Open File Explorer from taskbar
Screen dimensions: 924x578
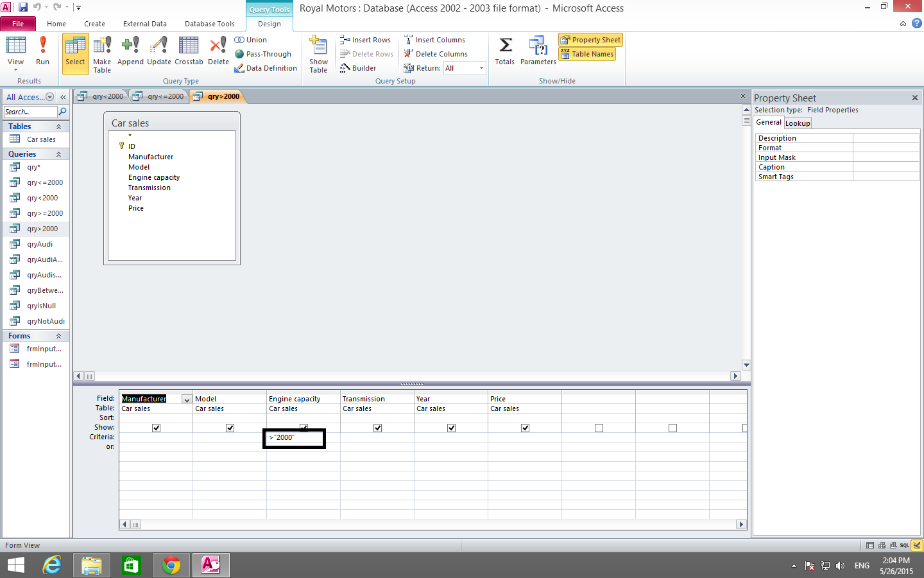[x=92, y=565]
